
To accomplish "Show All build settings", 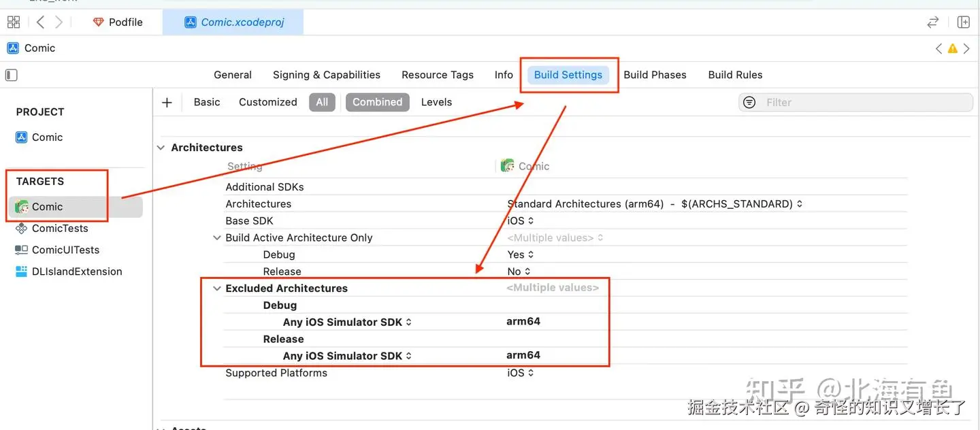I will [x=322, y=102].
